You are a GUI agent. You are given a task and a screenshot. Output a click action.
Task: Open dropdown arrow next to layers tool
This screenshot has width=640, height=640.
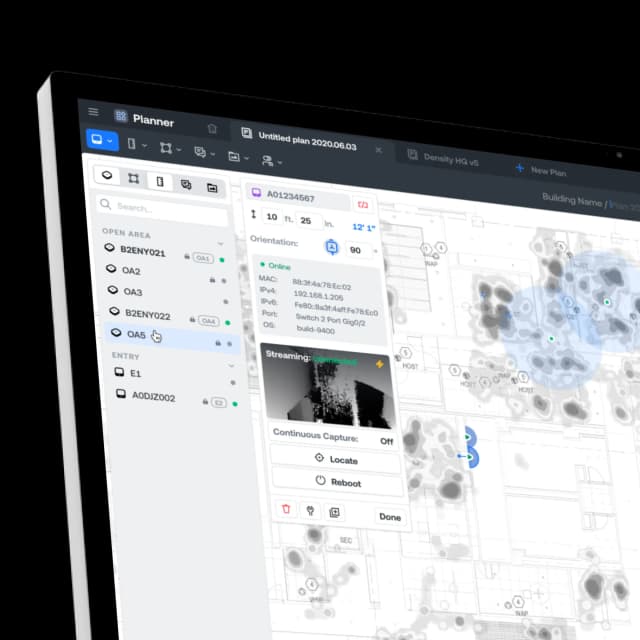pos(213,154)
